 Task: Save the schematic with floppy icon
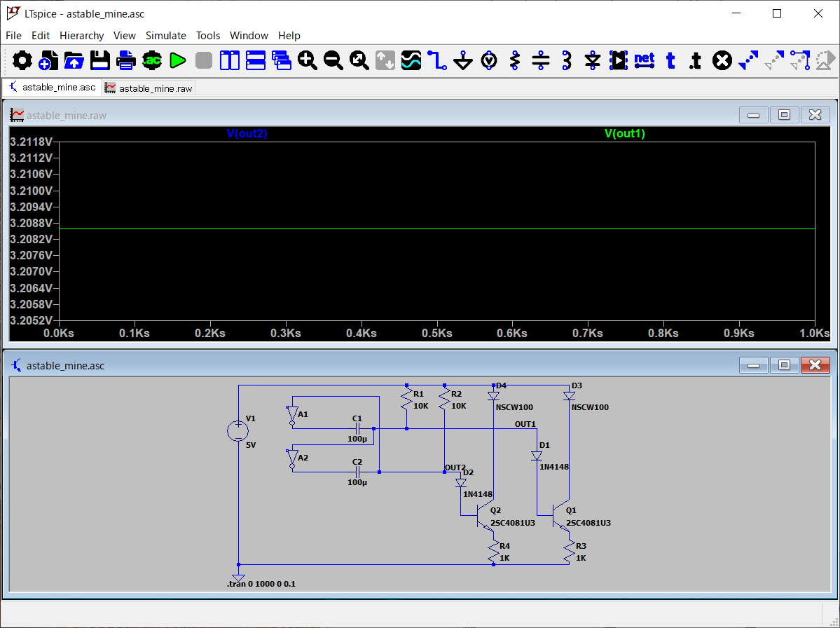coord(100,61)
